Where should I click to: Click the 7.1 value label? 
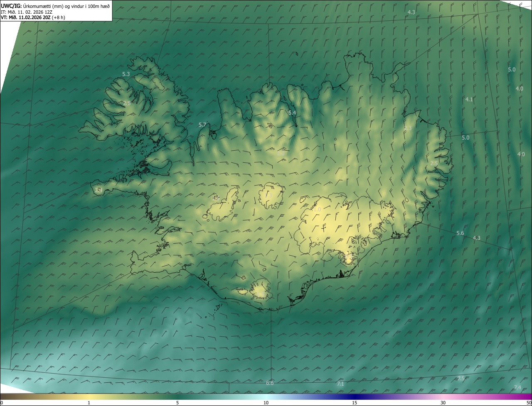(340, 384)
